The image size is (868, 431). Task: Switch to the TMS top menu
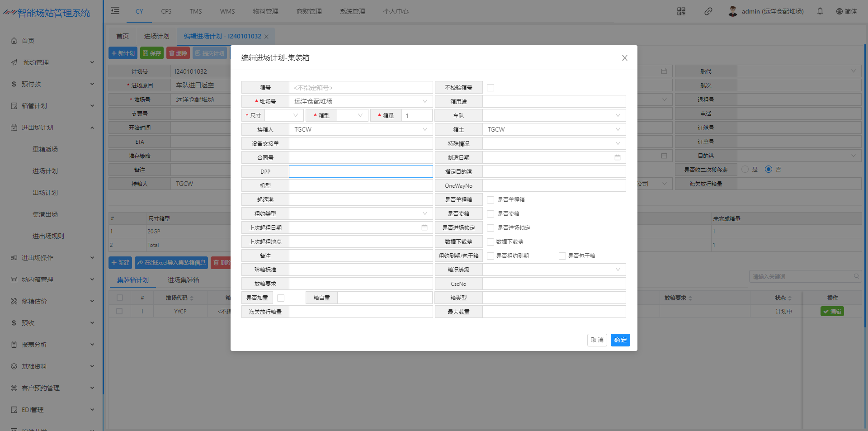195,11
